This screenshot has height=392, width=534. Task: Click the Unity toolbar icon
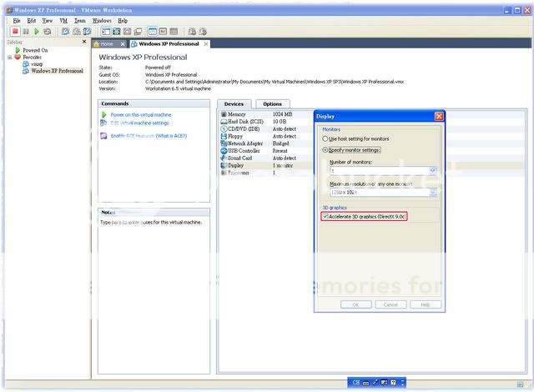[x=138, y=32]
